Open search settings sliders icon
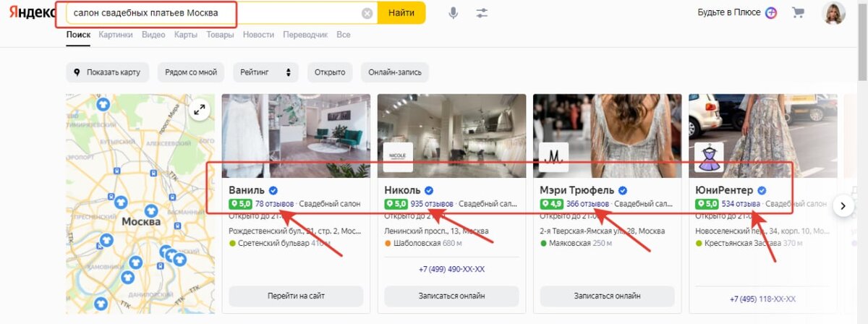Image resolution: width=868 pixels, height=324 pixels. click(482, 13)
